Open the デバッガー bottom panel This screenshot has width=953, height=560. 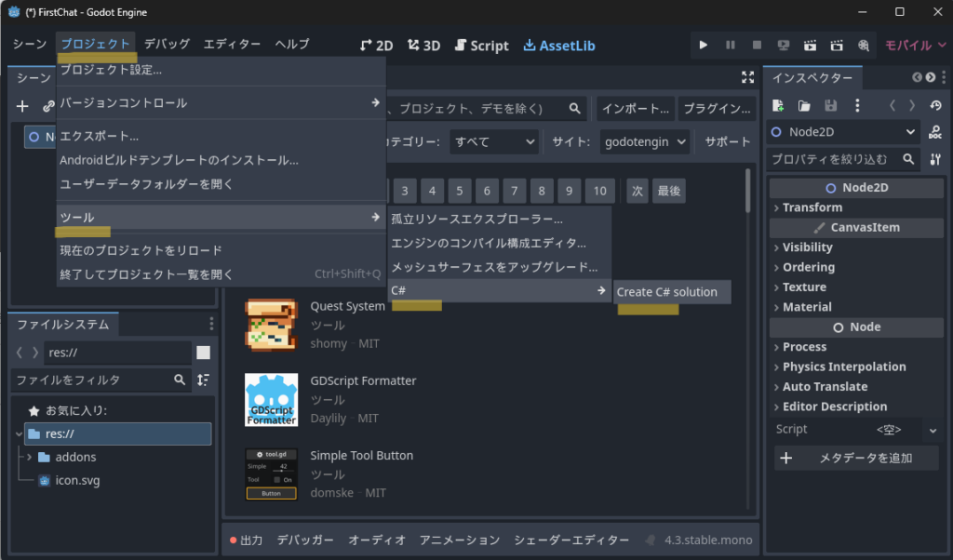tap(305, 540)
